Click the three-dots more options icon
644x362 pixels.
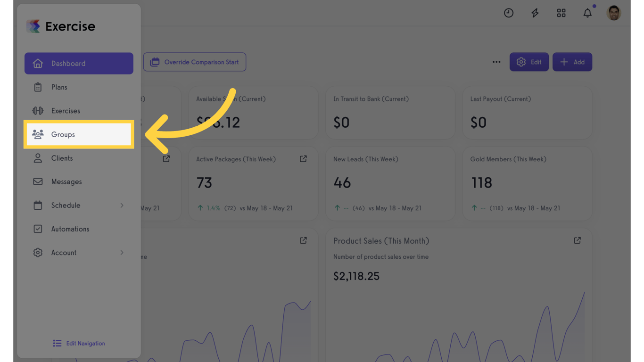(496, 62)
